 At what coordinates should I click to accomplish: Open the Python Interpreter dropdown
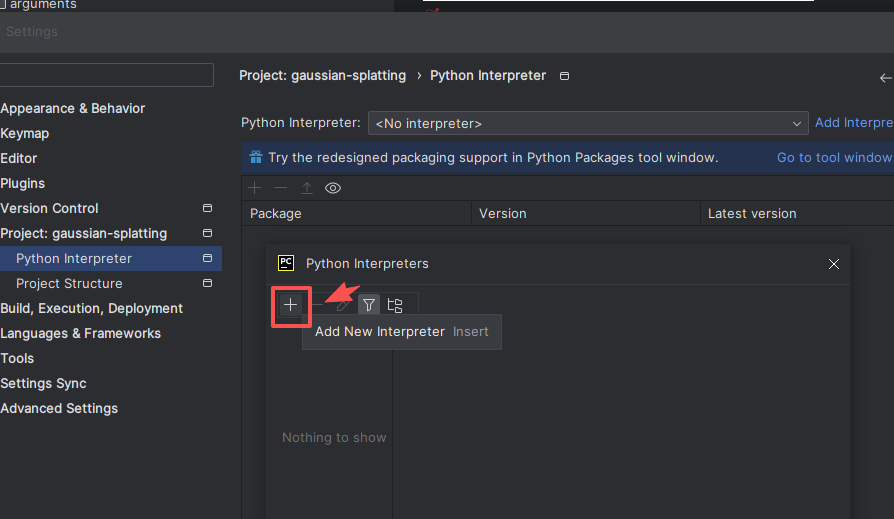588,123
